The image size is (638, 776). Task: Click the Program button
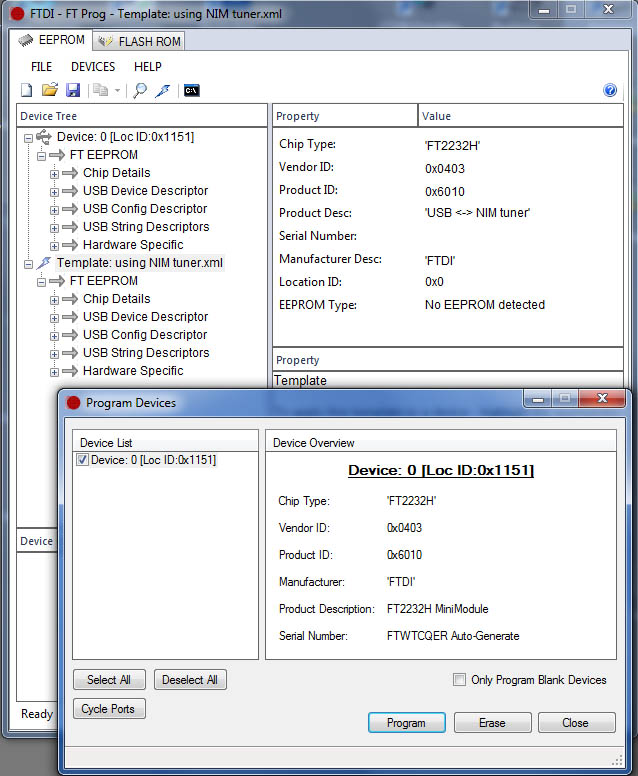pyautogui.click(x=406, y=723)
